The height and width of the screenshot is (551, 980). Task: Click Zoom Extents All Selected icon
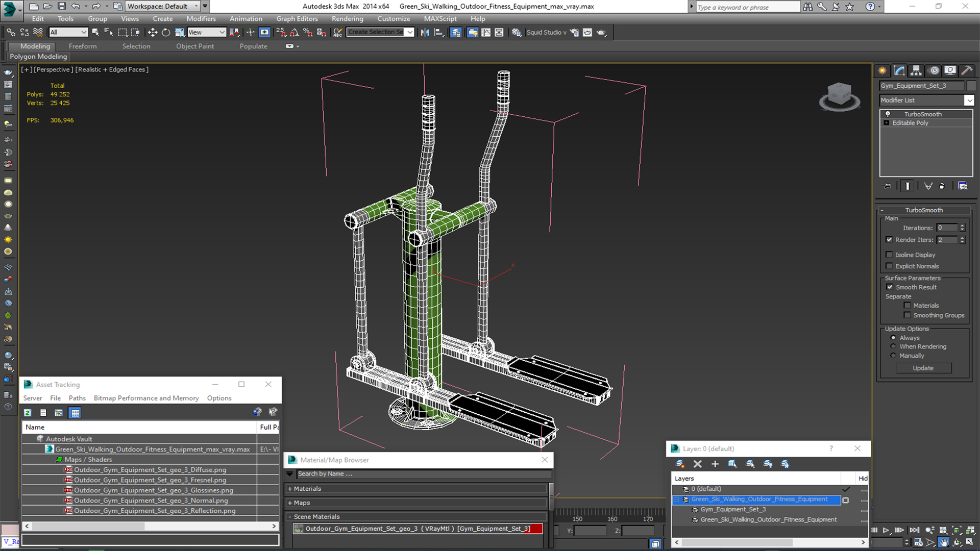[x=969, y=531]
